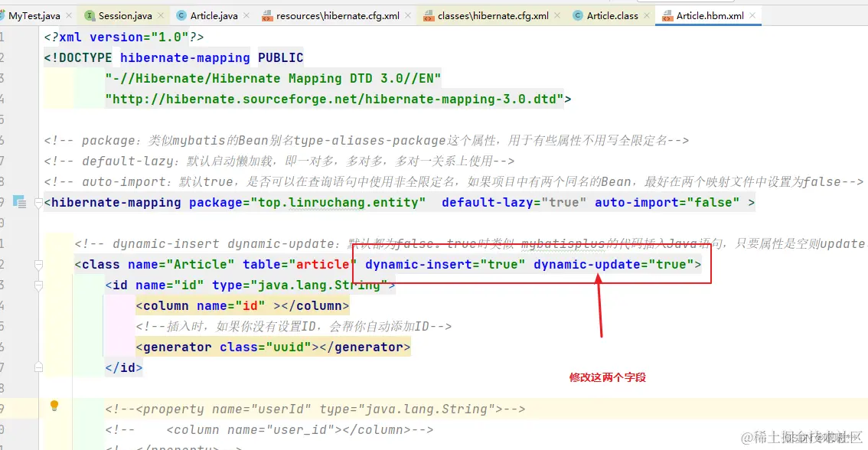
Task: Close the classes\hibernate.cfg.xml tab
Action: coord(557,15)
